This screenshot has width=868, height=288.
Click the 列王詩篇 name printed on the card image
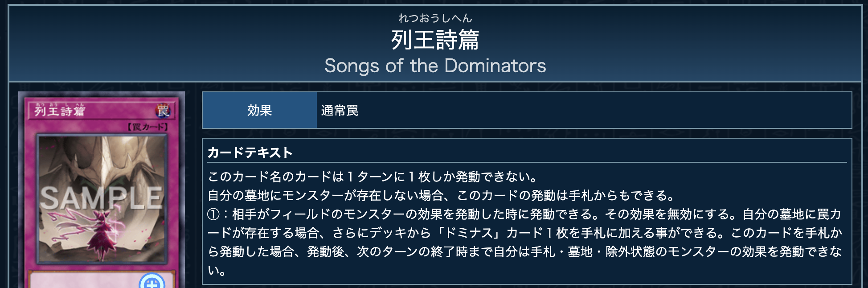(x=60, y=111)
